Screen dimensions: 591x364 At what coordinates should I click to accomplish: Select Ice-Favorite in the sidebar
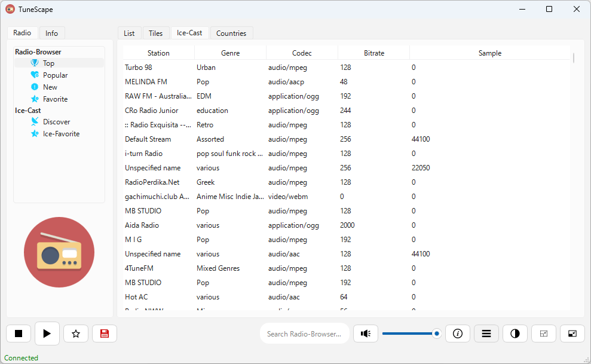tap(61, 134)
